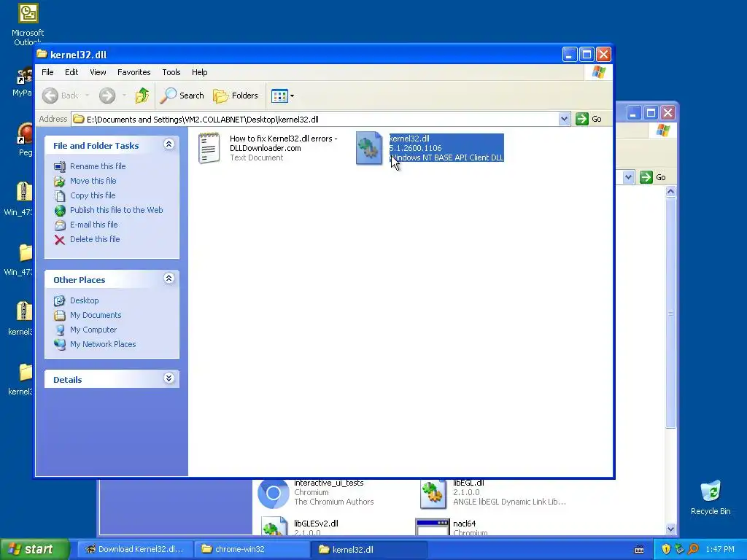This screenshot has height=560, width=747.
Task: Open the Back history dropdown arrow
Action: [x=88, y=96]
